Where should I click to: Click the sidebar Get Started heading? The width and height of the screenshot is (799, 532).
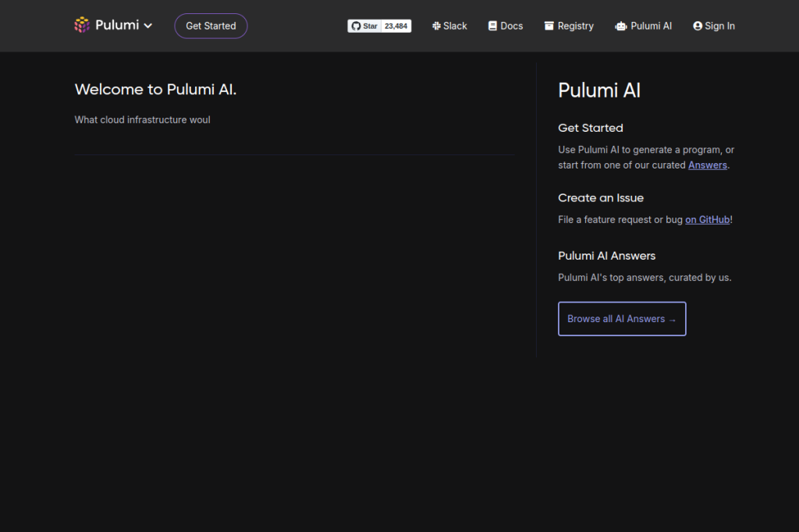[x=591, y=129]
